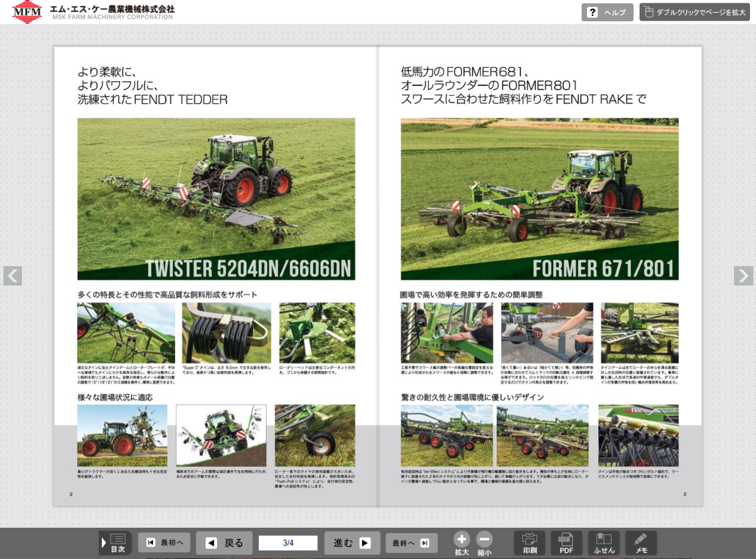Click heading 圃場で高い効率を発揮するための簡単調整
Image resolution: width=756 pixels, height=559 pixels.
click(472, 294)
